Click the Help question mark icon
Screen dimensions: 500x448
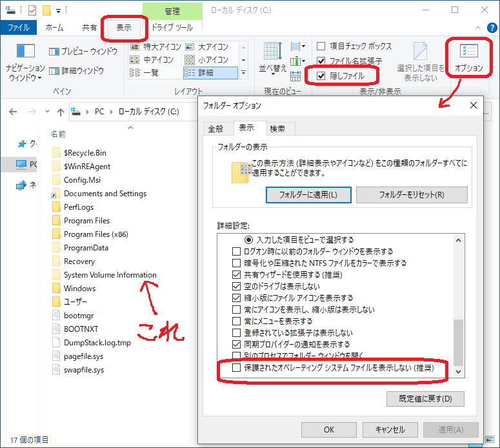[x=492, y=28]
